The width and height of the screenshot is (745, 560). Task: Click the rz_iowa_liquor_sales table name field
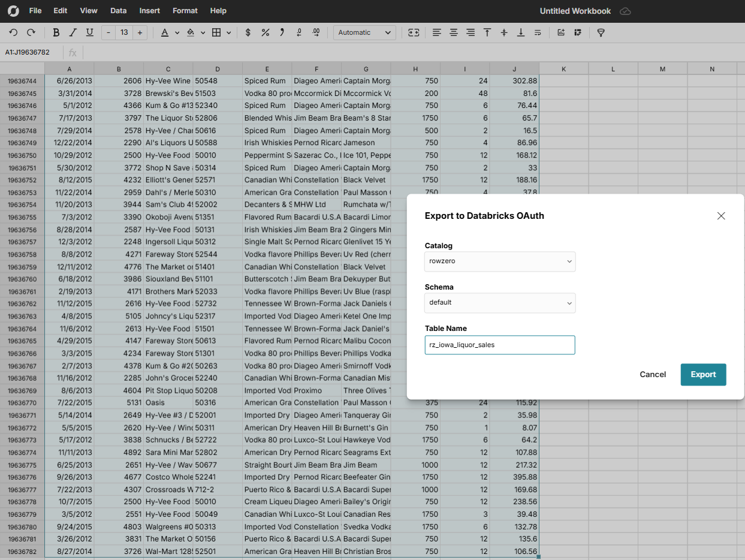tap(500, 345)
